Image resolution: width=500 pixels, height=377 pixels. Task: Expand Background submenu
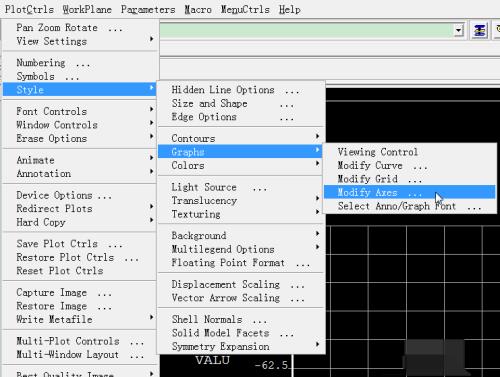point(241,236)
